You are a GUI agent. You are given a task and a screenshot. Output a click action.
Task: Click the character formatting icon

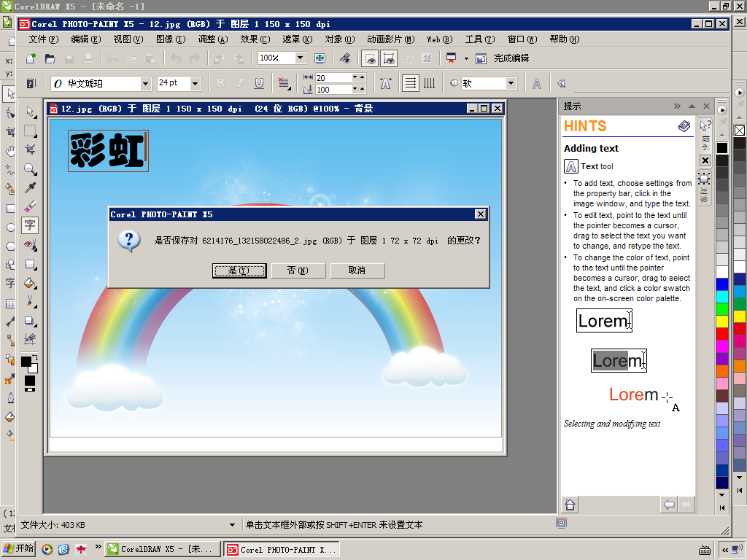click(385, 83)
